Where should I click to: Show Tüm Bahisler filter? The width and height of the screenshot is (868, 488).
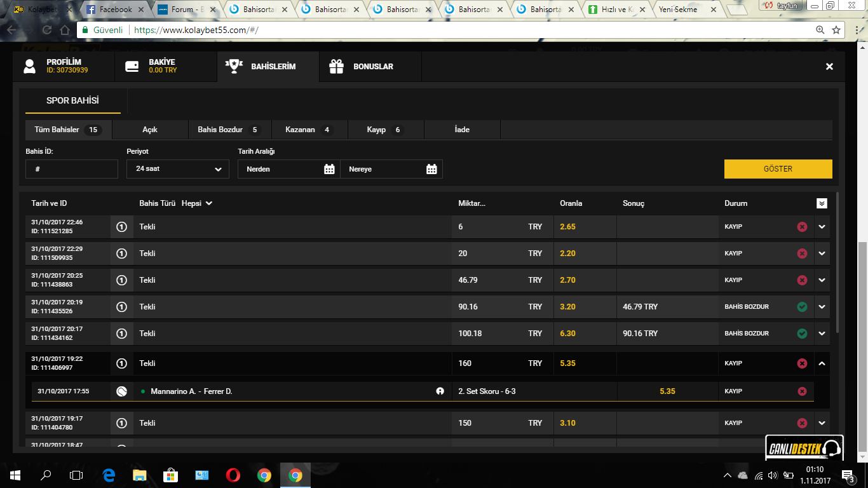point(69,130)
